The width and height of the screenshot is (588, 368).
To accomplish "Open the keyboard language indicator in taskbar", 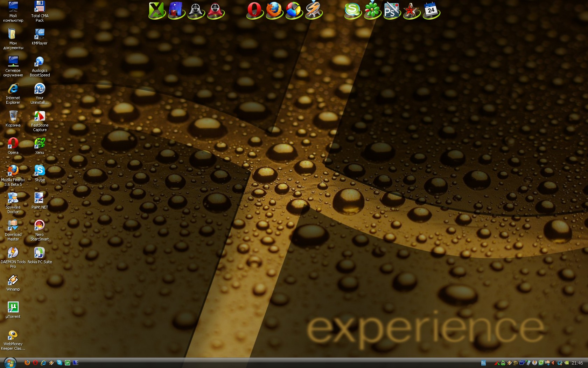I will pyautogui.click(x=483, y=363).
